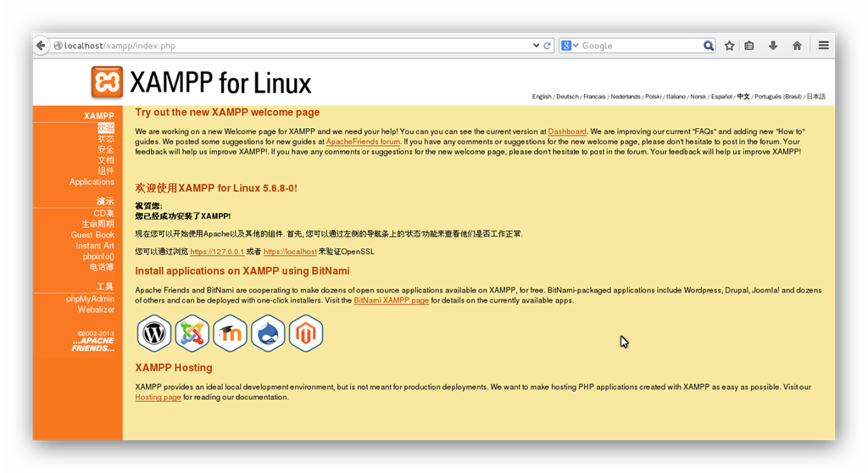Screen dimensions: 868x473
Task: Open the bookmarks list icon
Action: click(x=749, y=46)
